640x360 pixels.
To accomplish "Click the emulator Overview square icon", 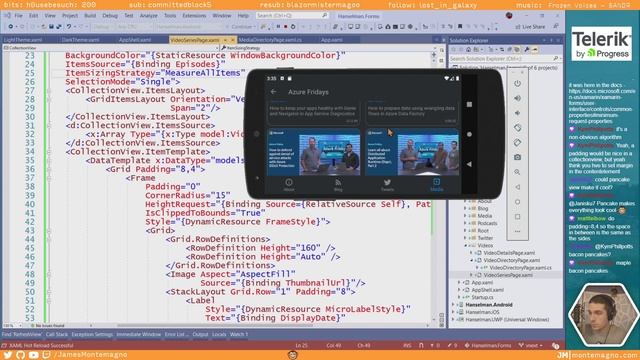I will 518,217.
